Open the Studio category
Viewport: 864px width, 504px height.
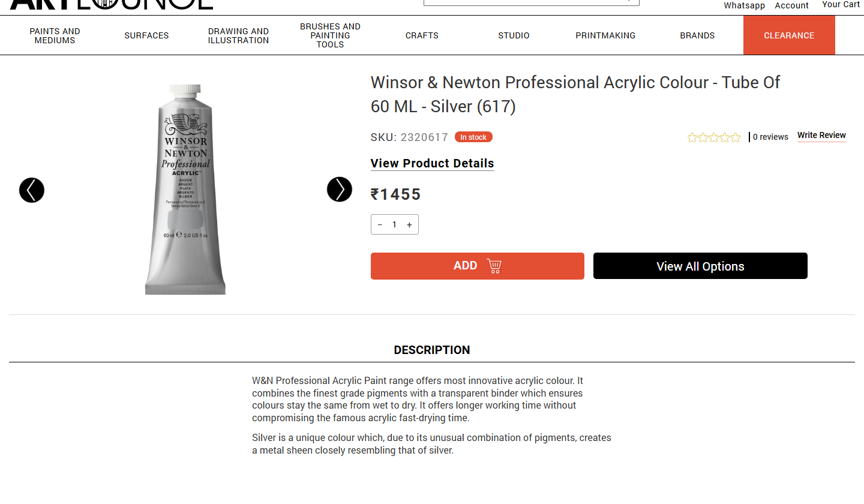tap(514, 35)
